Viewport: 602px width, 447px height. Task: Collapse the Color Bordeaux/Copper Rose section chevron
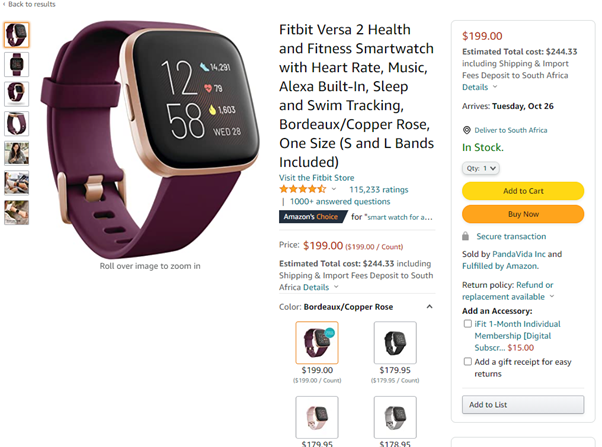click(430, 306)
